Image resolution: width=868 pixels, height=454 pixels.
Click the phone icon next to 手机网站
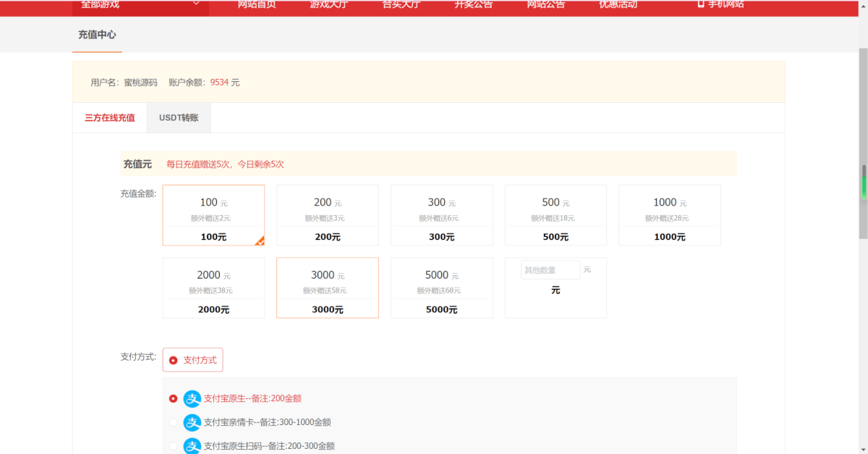[x=701, y=4]
